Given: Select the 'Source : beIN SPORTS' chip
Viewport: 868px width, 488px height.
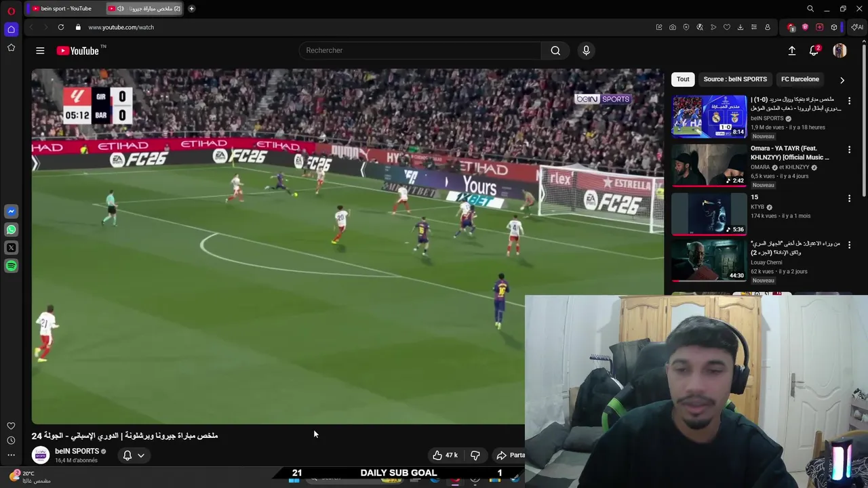Looking at the screenshot, I should coord(735,79).
